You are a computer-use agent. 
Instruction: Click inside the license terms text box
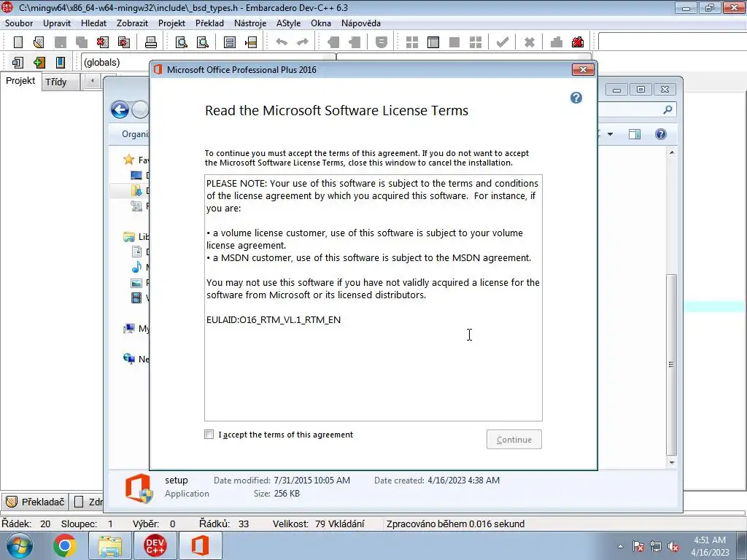coord(373,298)
